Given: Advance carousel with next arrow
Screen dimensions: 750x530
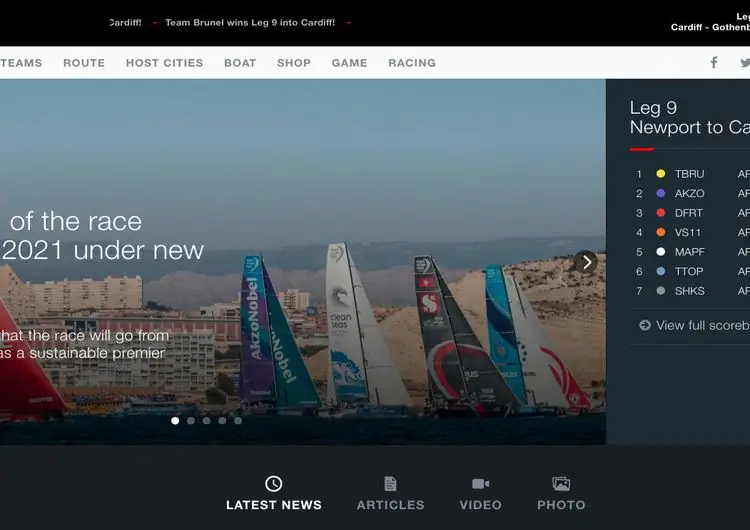Looking at the screenshot, I should [586, 262].
